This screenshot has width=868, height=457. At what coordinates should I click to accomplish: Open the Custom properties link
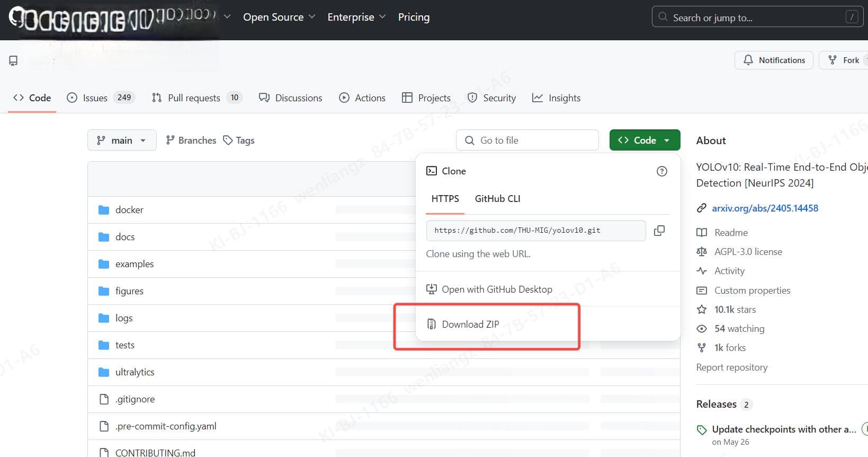[752, 291]
